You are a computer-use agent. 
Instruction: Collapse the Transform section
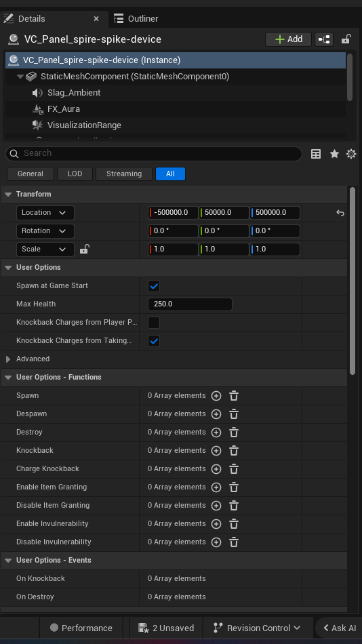pos(8,195)
